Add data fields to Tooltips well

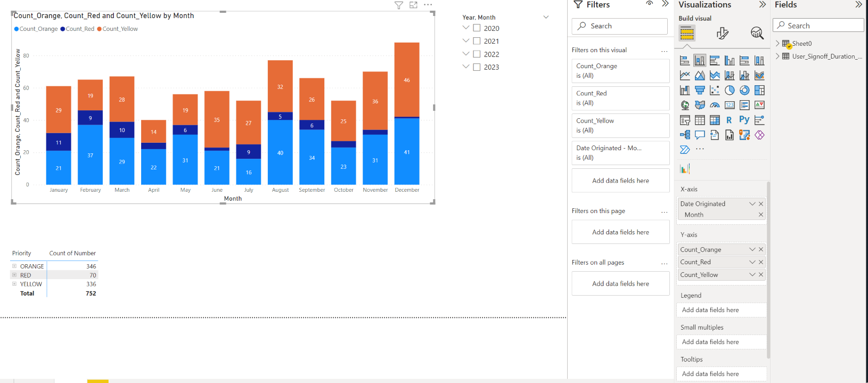click(722, 374)
